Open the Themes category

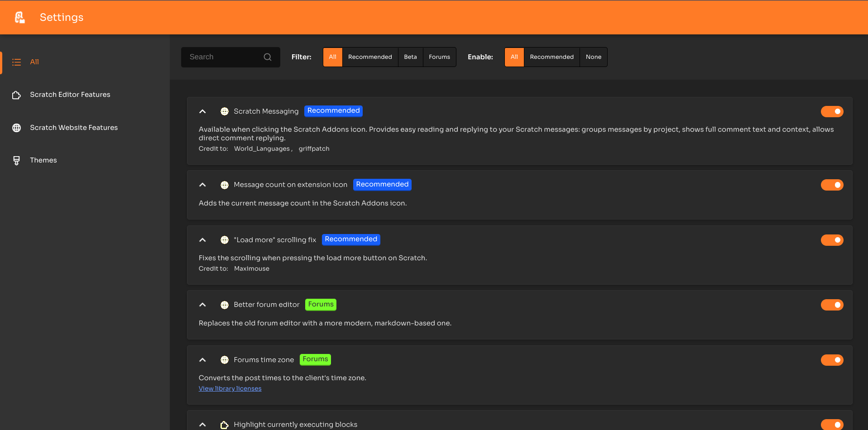[85, 160]
